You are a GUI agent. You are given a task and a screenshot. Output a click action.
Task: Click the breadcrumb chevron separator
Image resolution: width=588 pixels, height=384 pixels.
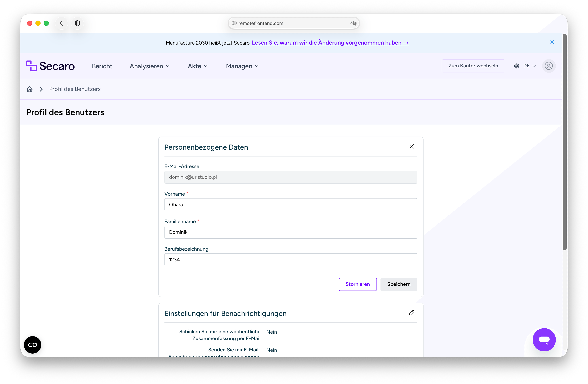point(41,89)
